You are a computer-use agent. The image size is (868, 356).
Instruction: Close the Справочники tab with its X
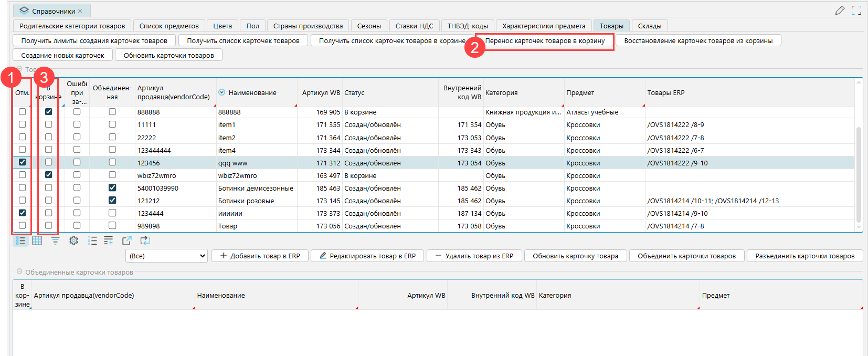tap(80, 11)
